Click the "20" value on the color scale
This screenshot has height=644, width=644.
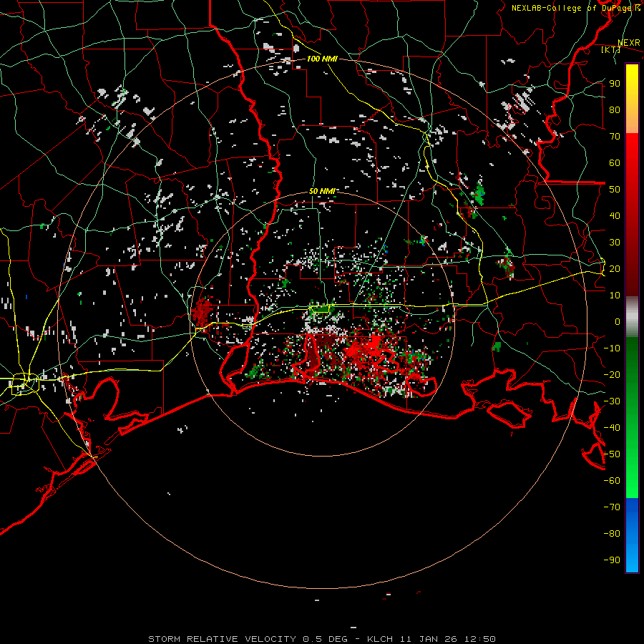(x=615, y=268)
